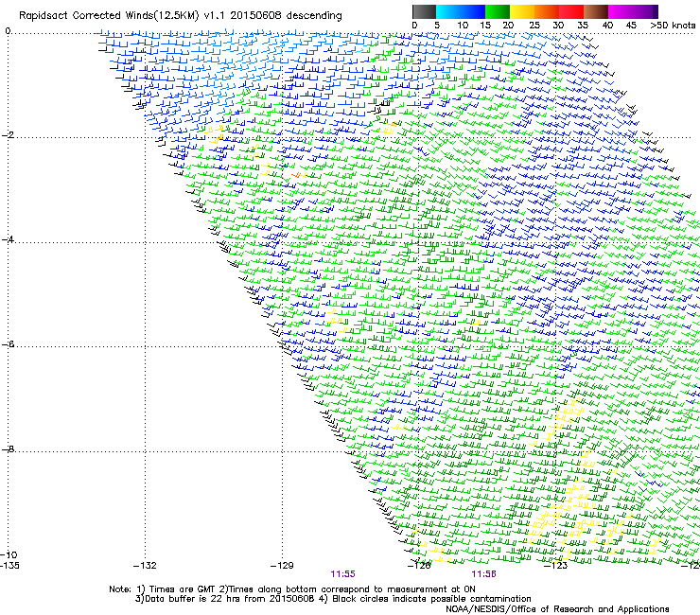The height and width of the screenshot is (615, 700).
Task: Click the -132 longitude axis label
Action: coord(145,566)
